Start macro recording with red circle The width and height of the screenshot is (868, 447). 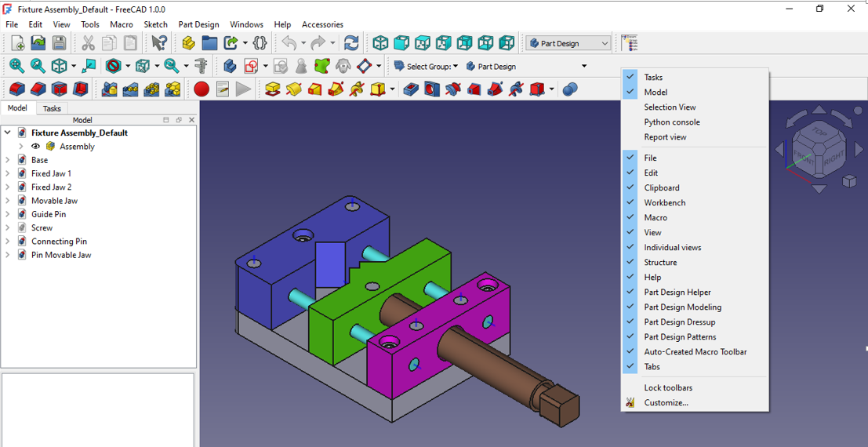click(x=202, y=89)
